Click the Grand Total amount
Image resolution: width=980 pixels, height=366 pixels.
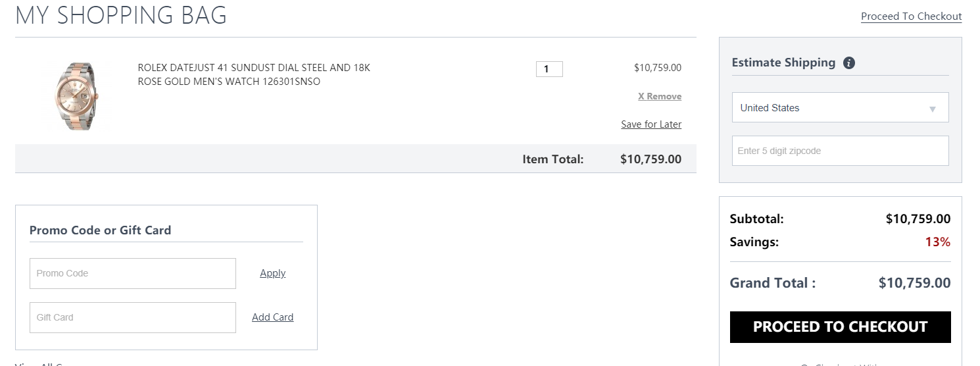pyautogui.click(x=914, y=283)
